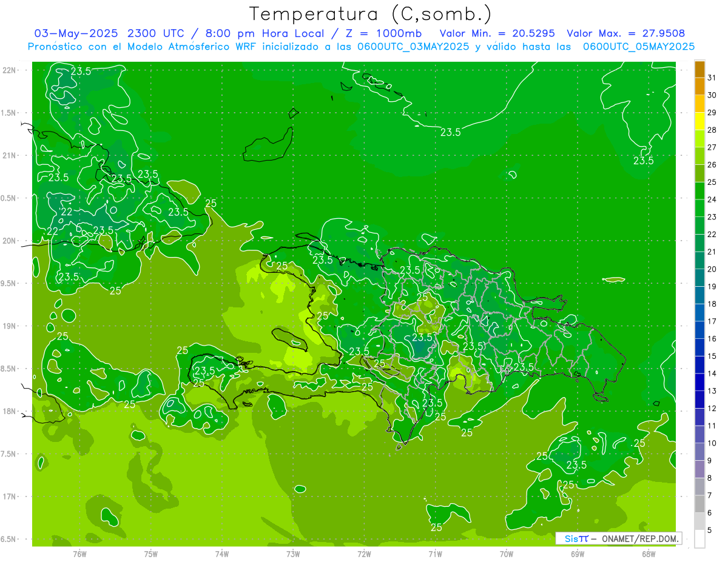Click the "1.5N" latitude axis label

(x=9, y=113)
